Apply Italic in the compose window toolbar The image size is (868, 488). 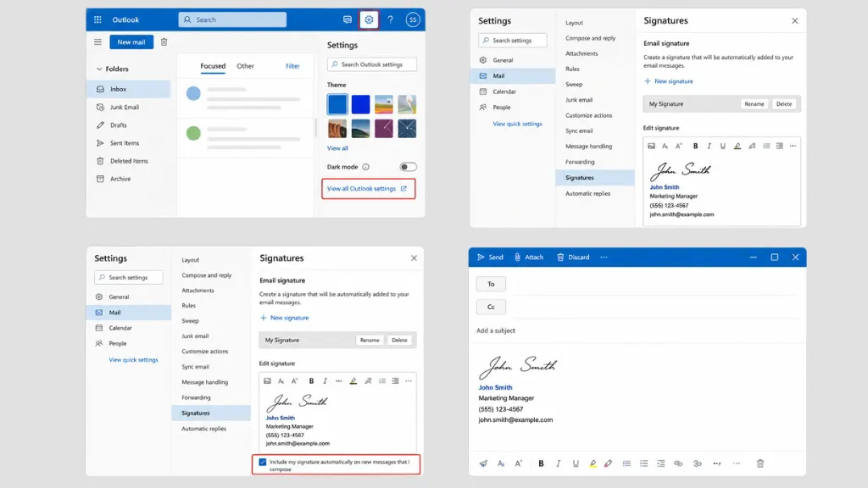click(x=558, y=463)
